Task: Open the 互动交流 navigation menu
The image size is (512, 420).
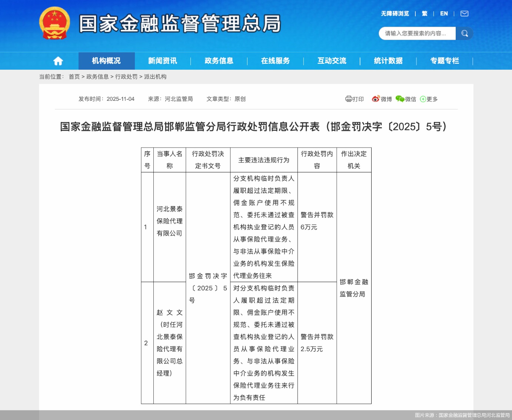Action: tap(331, 61)
